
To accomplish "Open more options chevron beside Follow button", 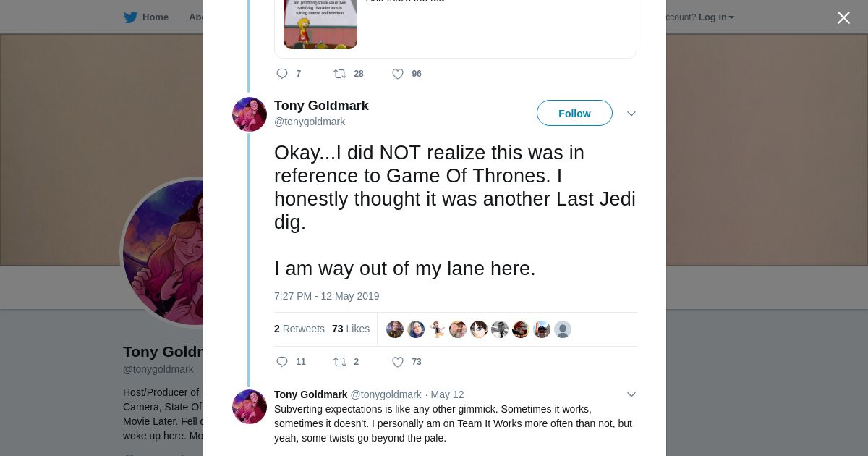I will coord(631,114).
